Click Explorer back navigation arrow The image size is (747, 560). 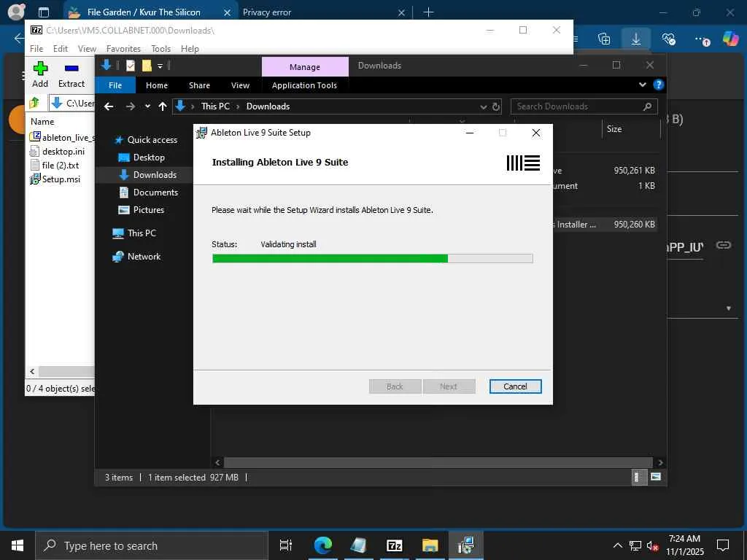(109, 106)
